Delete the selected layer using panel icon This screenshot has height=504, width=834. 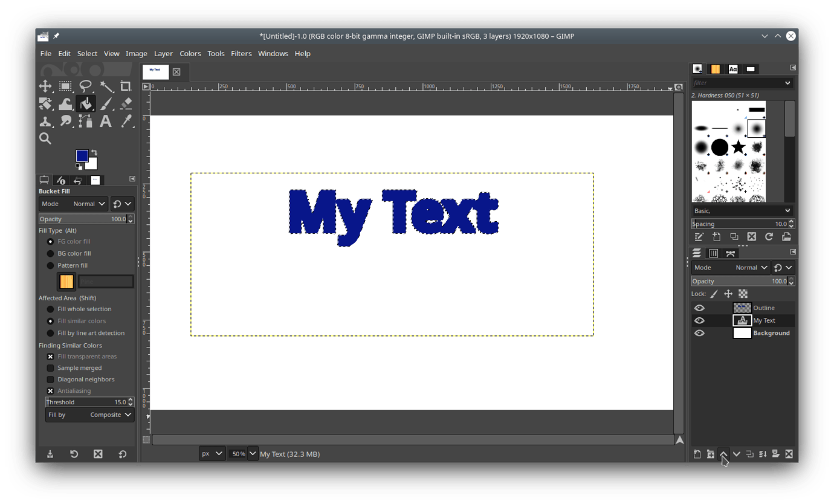[789, 454]
